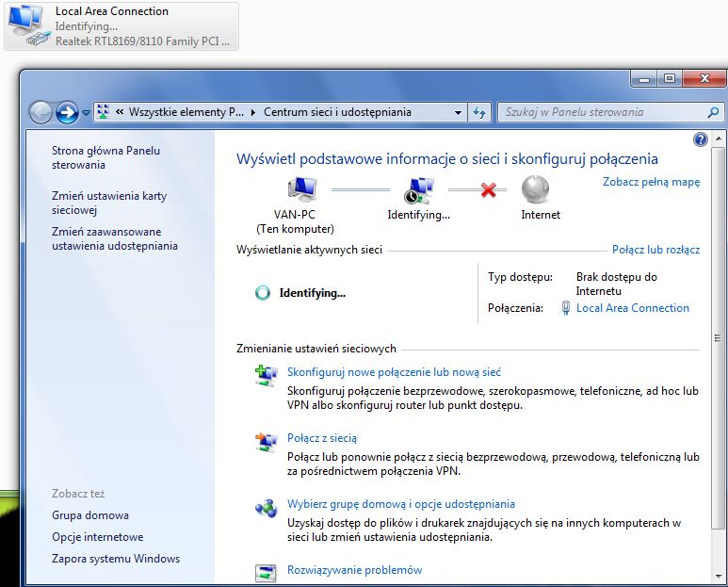Image resolution: width=728 pixels, height=587 pixels.
Task: Open Zapora systemu Windows link
Action: [x=116, y=559]
